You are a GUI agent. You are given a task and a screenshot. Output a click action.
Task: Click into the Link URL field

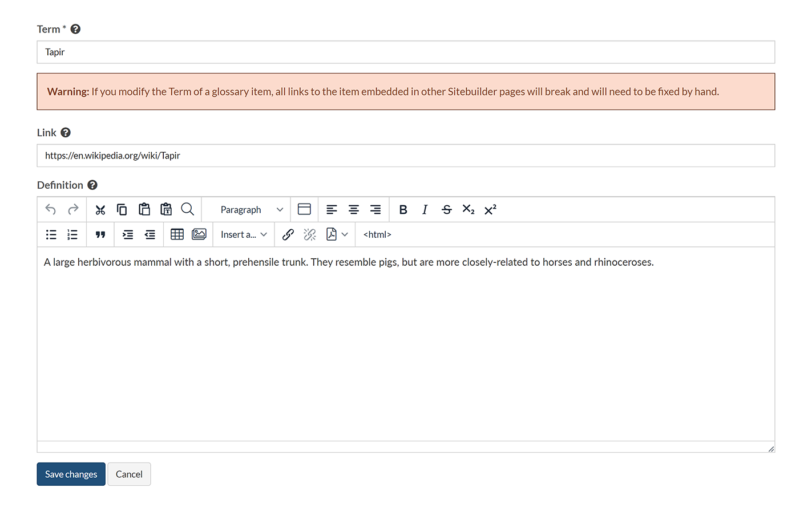click(x=405, y=156)
